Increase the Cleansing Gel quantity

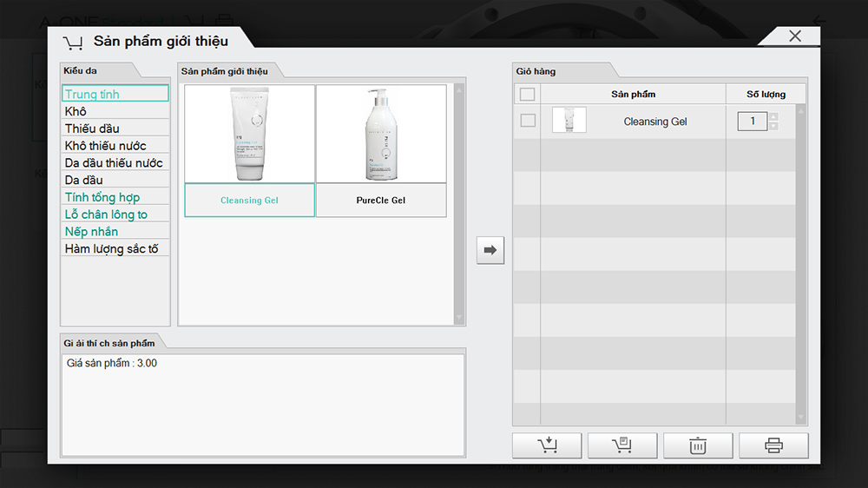[773, 116]
